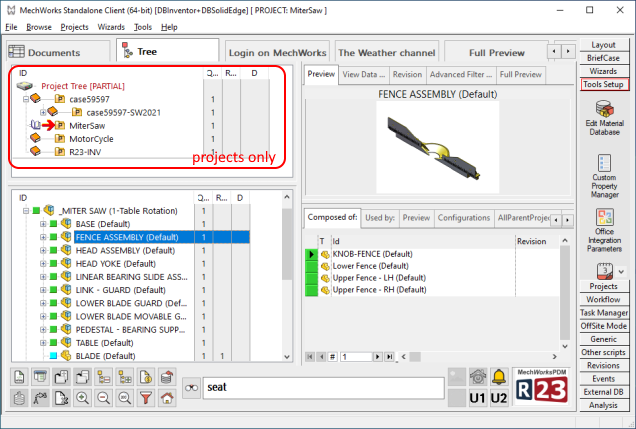Click the Tools Setup button
This screenshot has width=636, height=429.
603,84
